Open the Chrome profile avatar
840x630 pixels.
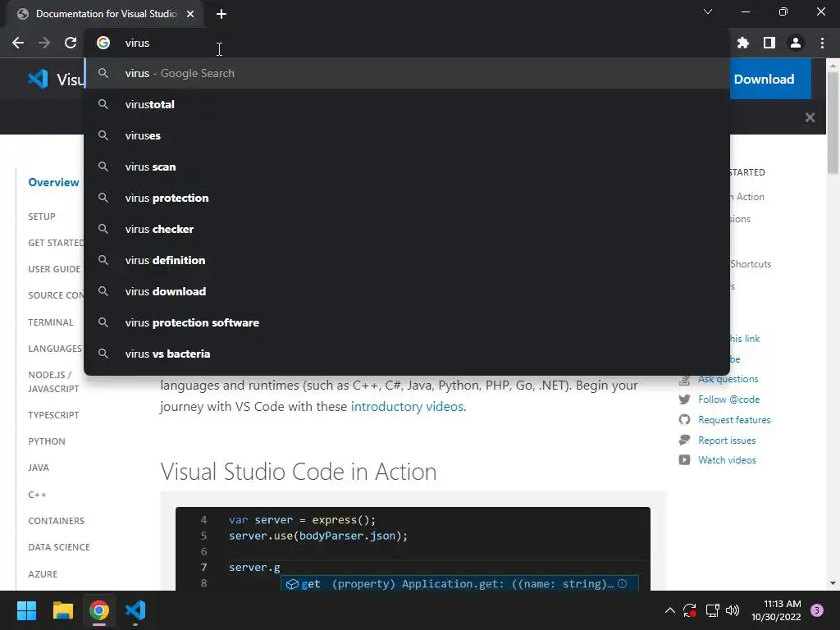[x=796, y=43]
